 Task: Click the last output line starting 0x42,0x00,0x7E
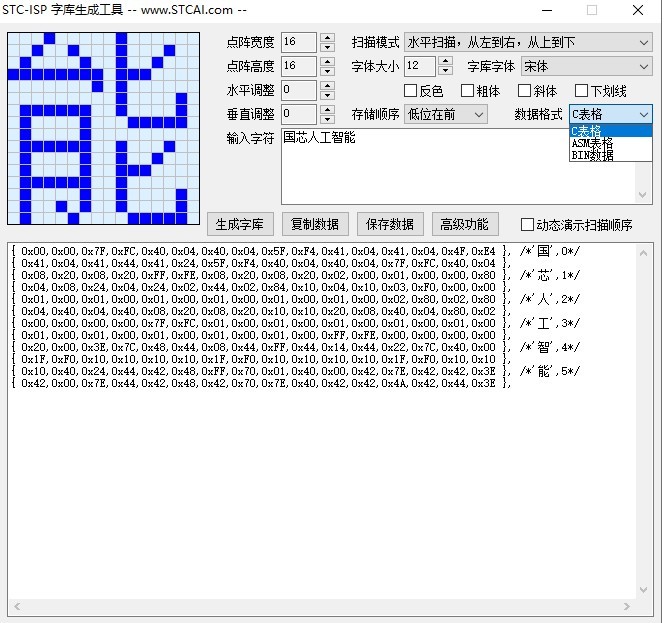[x=261, y=383]
